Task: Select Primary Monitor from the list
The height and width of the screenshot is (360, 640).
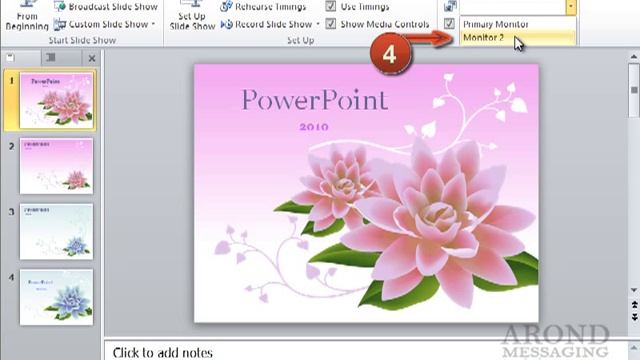Action: 518,24
